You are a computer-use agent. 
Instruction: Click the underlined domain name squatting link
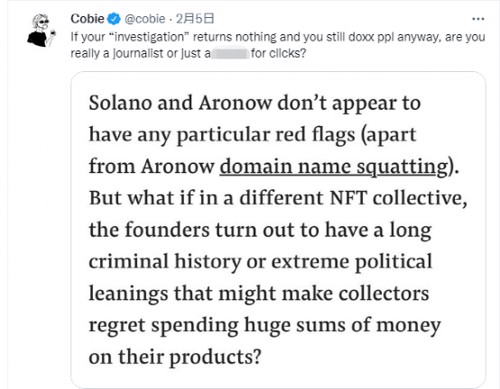334,166
